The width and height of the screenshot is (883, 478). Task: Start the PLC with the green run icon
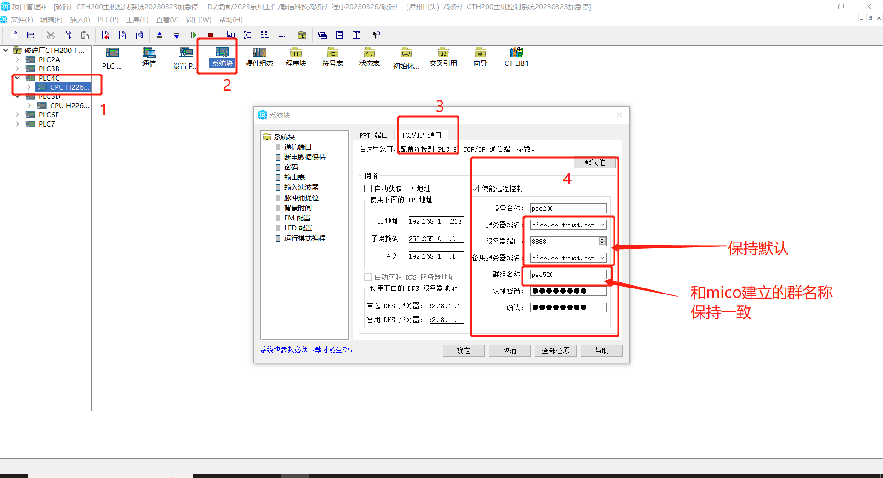tap(193, 35)
